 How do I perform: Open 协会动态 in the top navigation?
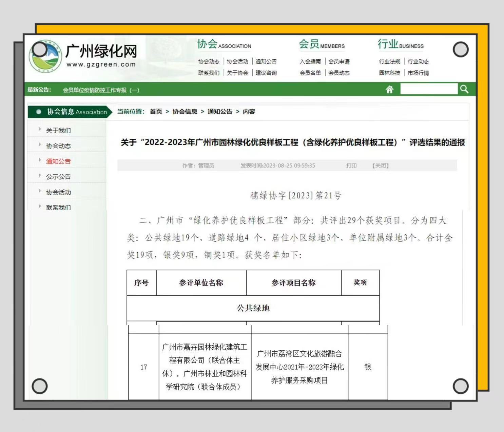coord(209,61)
